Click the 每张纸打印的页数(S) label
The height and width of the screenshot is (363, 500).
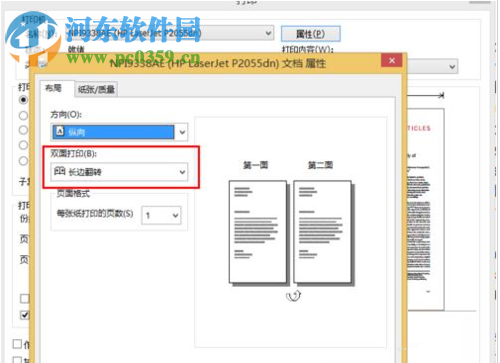point(95,214)
